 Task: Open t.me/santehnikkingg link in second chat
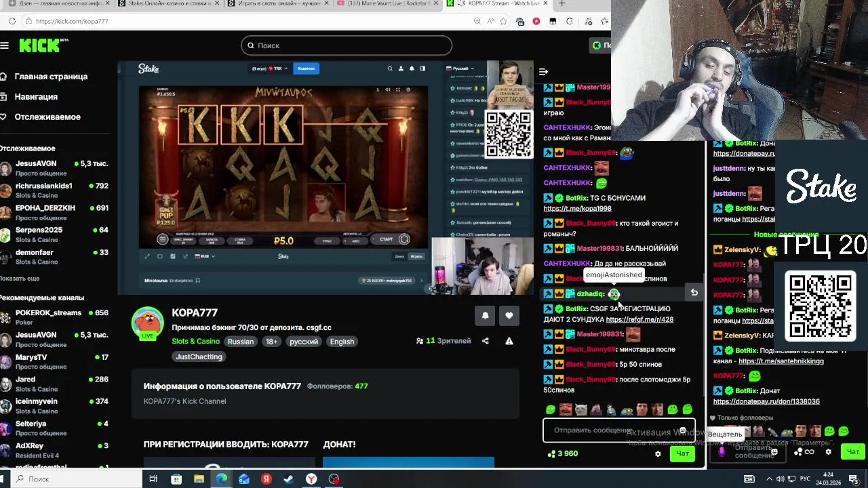coord(781,361)
